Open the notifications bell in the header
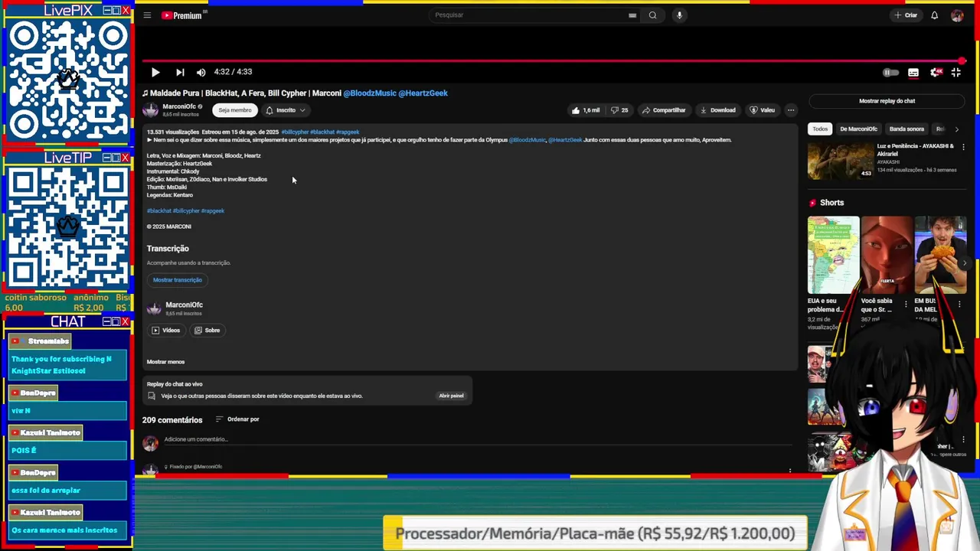This screenshot has height=551, width=980. 934,15
